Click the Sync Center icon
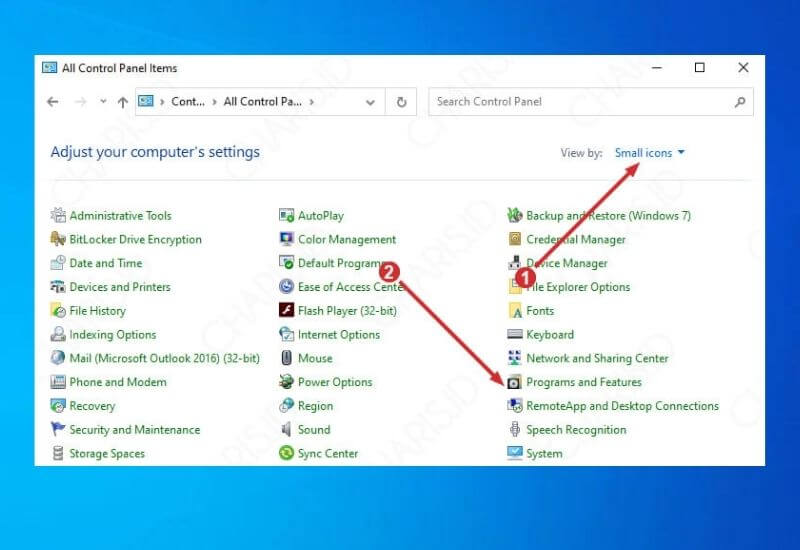 click(287, 454)
